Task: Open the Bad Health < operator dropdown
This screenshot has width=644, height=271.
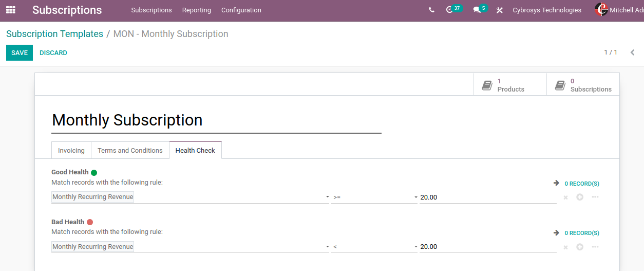Action: coord(374,247)
